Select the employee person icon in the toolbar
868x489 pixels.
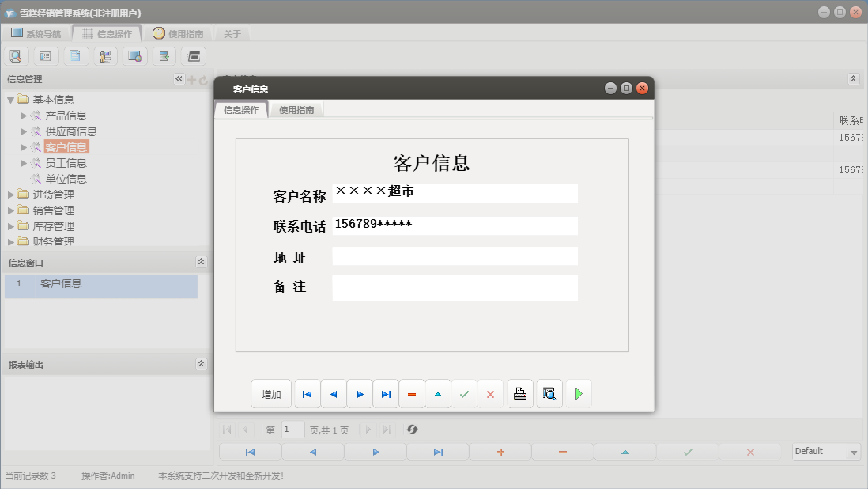coord(105,56)
